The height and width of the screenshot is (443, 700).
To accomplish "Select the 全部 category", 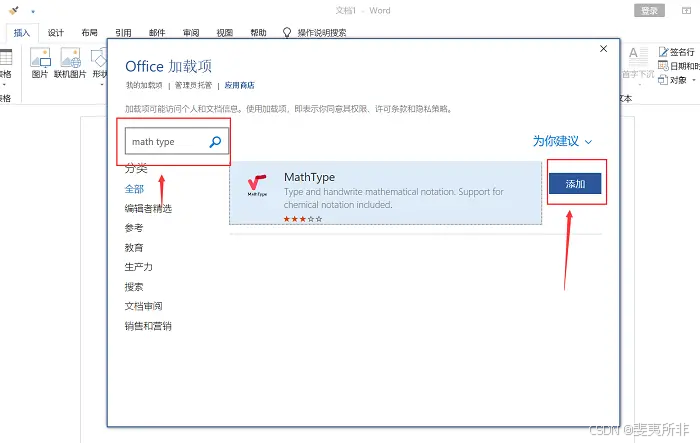I will (134, 189).
